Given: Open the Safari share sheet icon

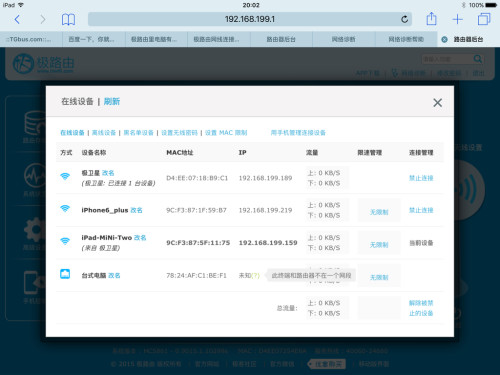Looking at the screenshot, I should click(x=431, y=19).
